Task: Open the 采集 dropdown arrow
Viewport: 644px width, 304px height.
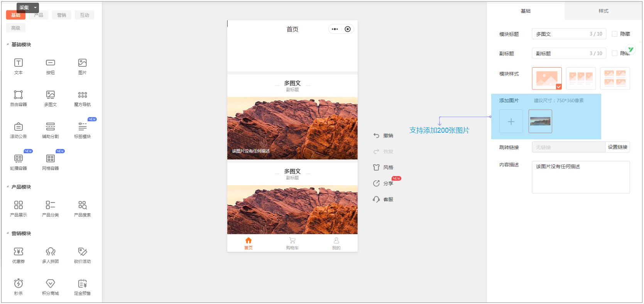Action: (35, 7)
